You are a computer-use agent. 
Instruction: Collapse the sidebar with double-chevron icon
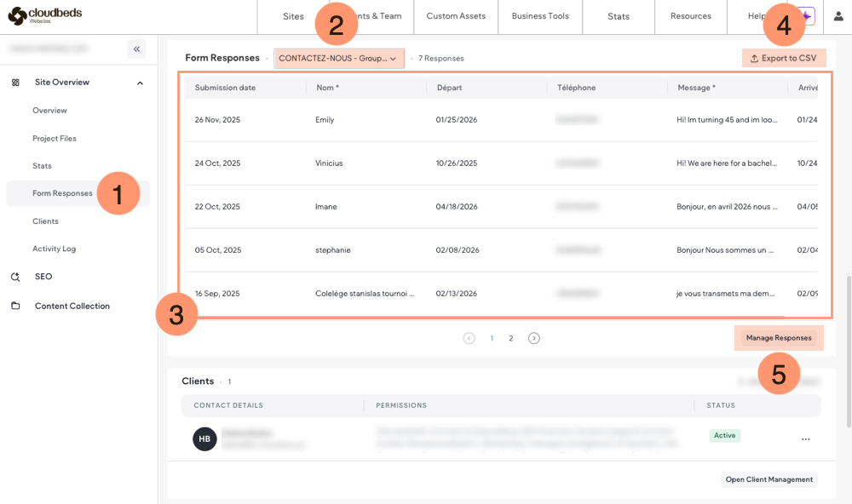pos(136,49)
